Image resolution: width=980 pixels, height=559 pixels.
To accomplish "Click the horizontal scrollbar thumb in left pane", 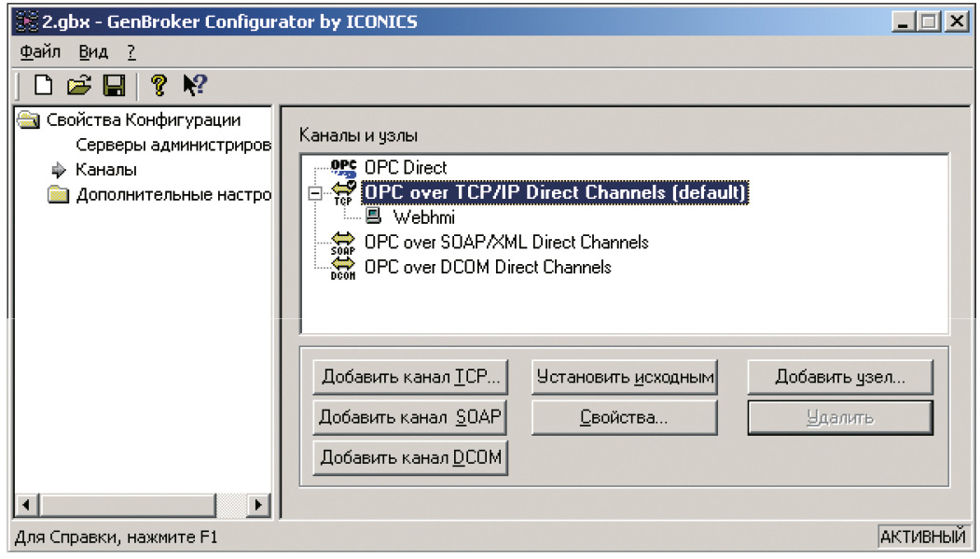I will coord(128,504).
